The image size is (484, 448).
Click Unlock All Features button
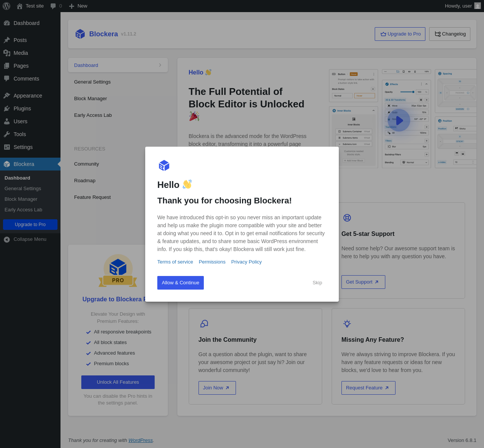point(118,382)
